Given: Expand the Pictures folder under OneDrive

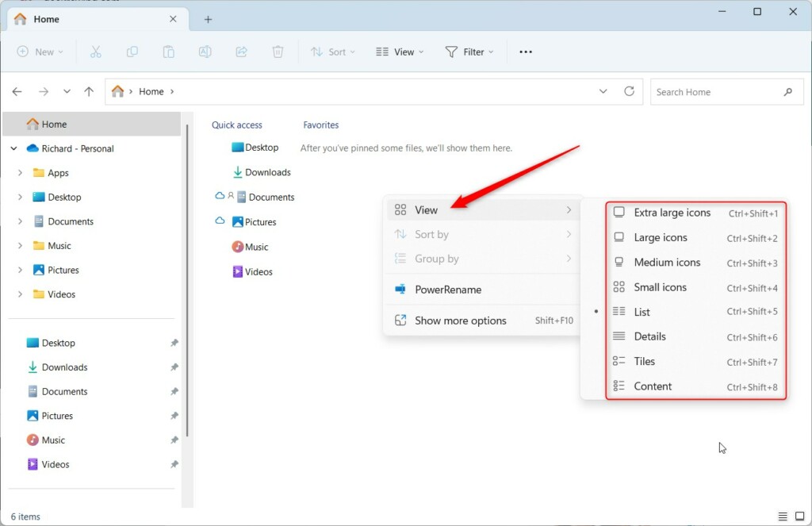Looking at the screenshot, I should [x=20, y=270].
